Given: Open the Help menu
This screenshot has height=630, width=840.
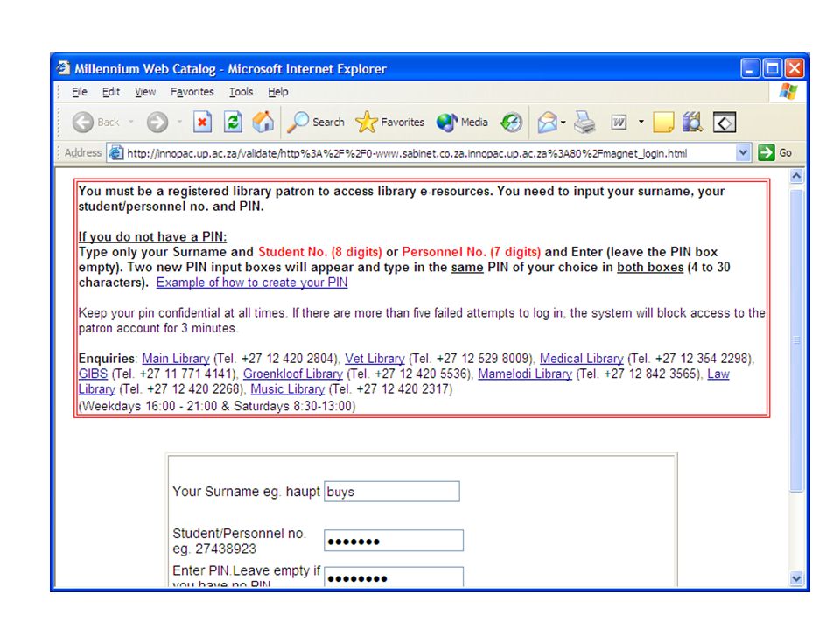Looking at the screenshot, I should (278, 92).
